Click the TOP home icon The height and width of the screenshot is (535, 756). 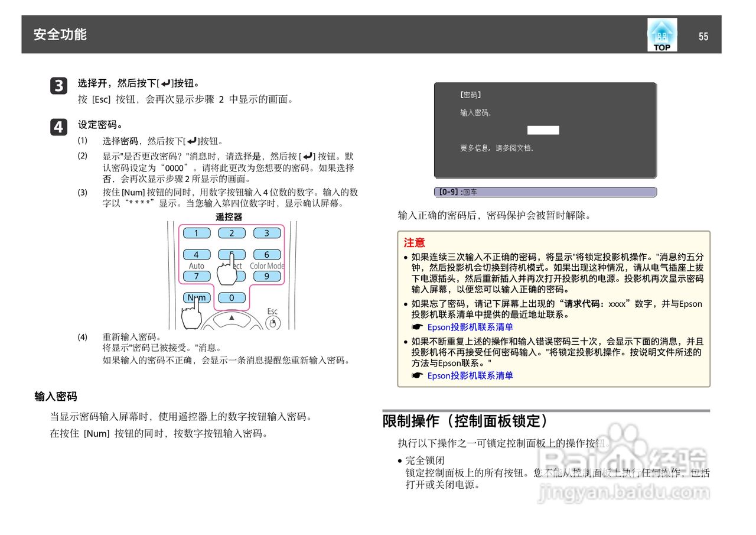pos(661,35)
